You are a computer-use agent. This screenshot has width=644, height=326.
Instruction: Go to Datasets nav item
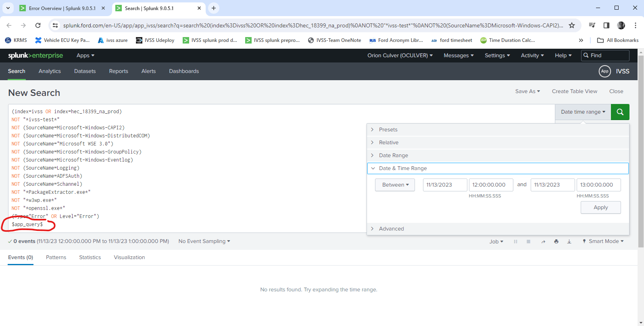point(85,71)
